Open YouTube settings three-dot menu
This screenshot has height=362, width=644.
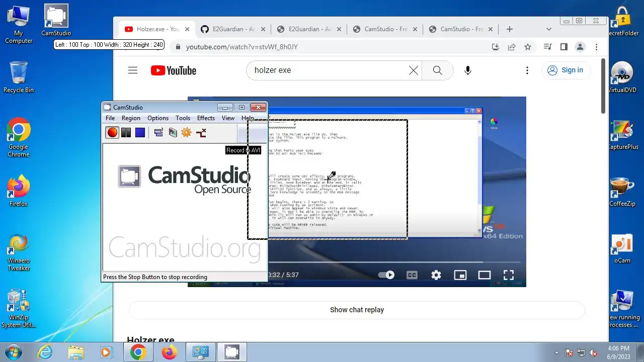point(527,70)
